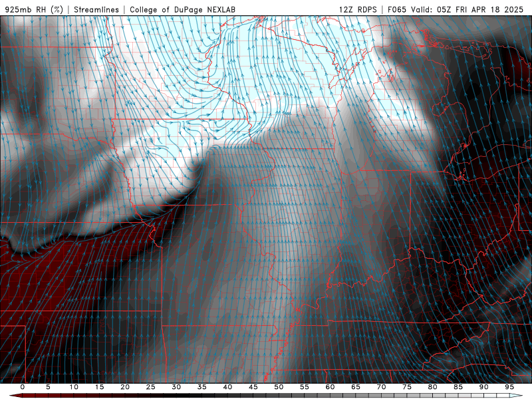Click the 90 label on the colorbar

(x=483, y=387)
